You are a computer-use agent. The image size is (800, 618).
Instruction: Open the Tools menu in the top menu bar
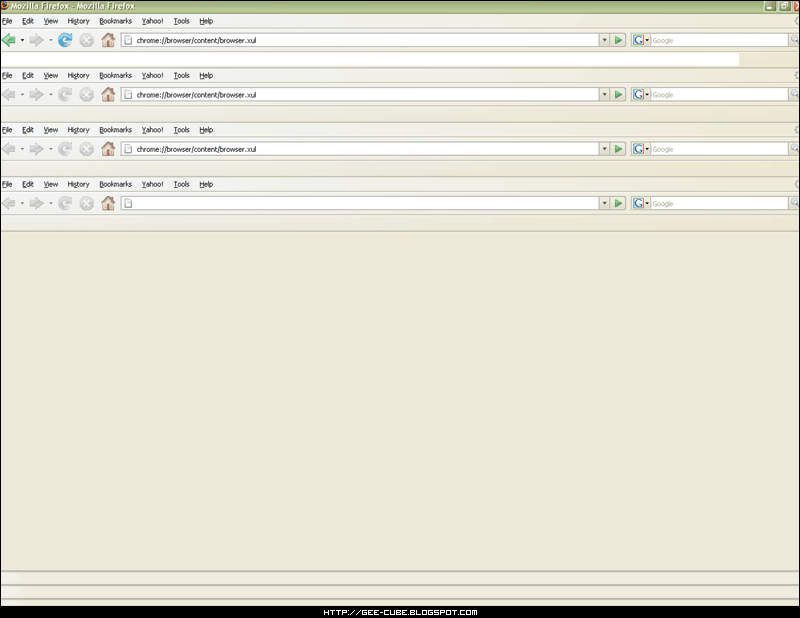click(x=182, y=21)
